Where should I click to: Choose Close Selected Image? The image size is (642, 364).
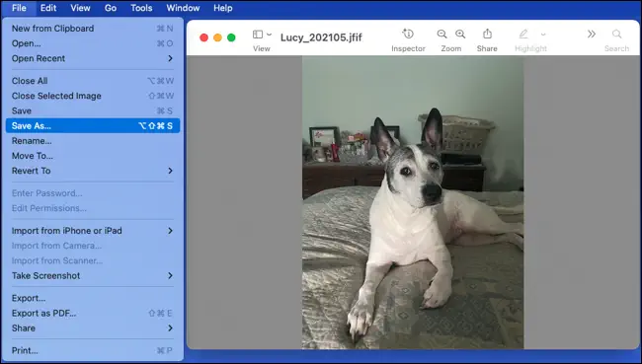click(x=93, y=96)
